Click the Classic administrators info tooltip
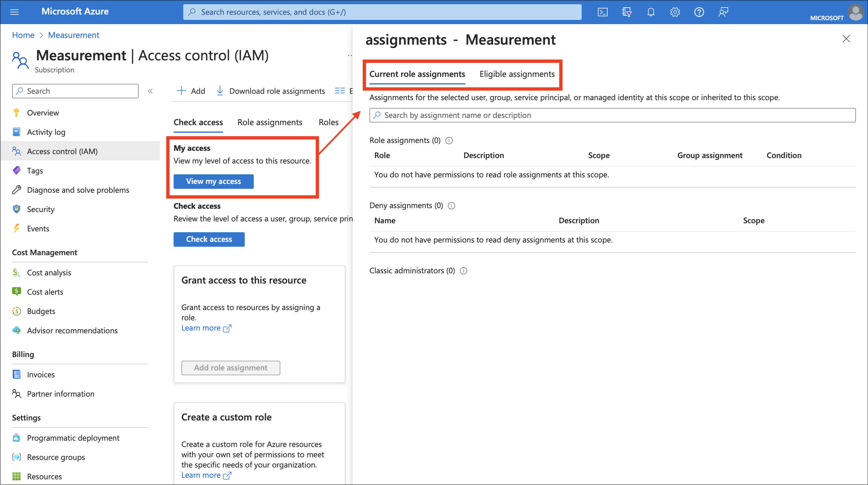Viewport: 868px width, 485px height. [463, 271]
